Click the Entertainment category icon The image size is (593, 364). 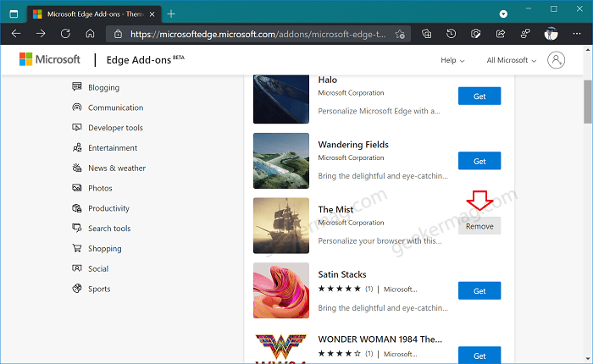coord(77,147)
